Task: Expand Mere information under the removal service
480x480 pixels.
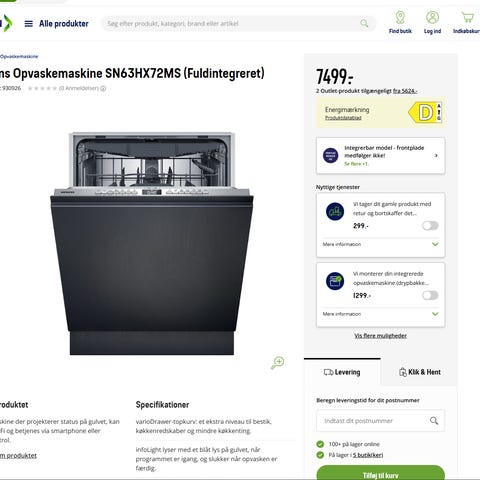Action: point(380,244)
